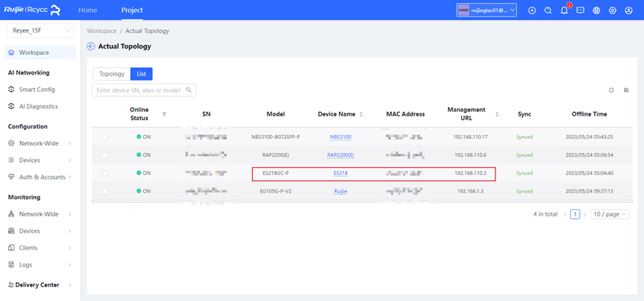Click the 192.168.1.3 management URL

470,191
